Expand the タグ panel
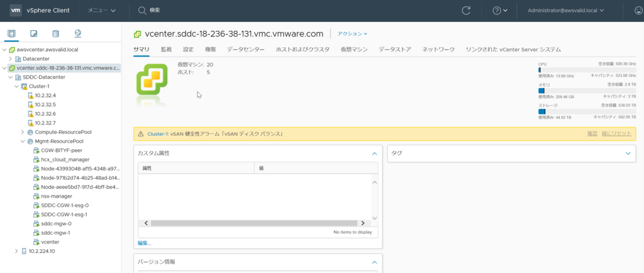 tap(628, 153)
